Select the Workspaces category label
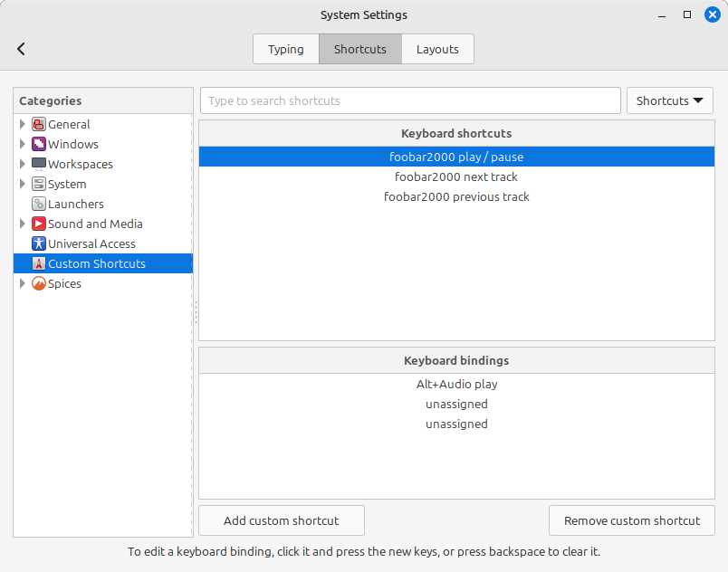 (x=81, y=164)
